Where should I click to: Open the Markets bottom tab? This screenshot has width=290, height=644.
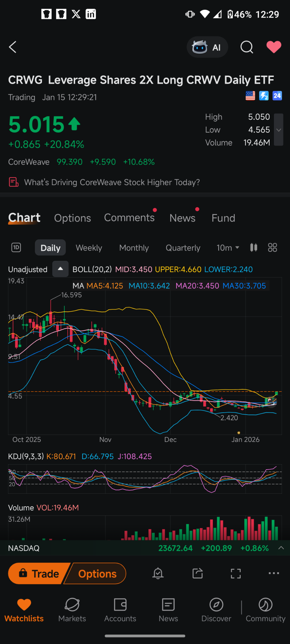coord(72,610)
